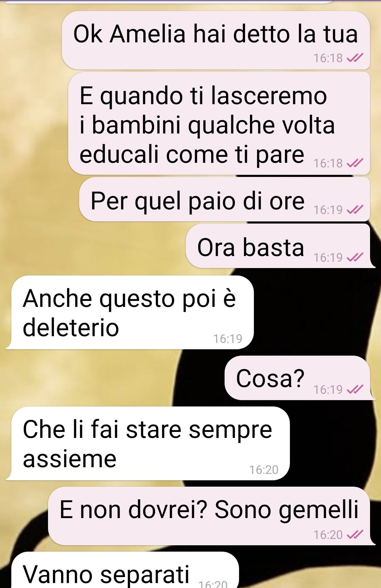381x588 pixels.
Task: Tap the read ticks next to 'Ora basta'
Action: click(355, 257)
